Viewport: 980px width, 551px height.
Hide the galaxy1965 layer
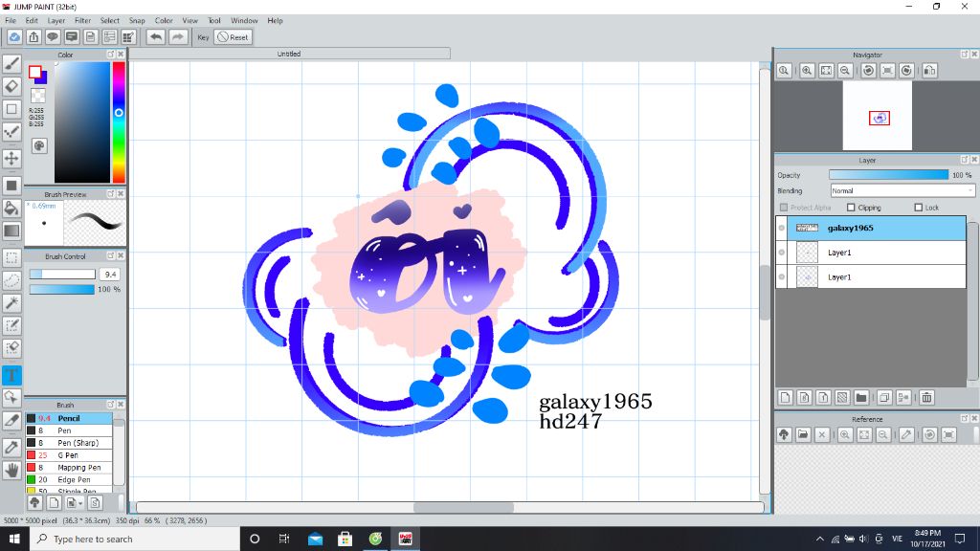[781, 228]
